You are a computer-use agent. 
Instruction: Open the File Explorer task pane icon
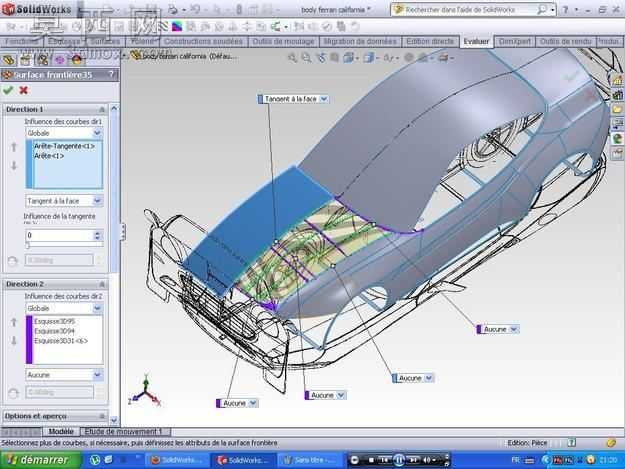(617, 109)
